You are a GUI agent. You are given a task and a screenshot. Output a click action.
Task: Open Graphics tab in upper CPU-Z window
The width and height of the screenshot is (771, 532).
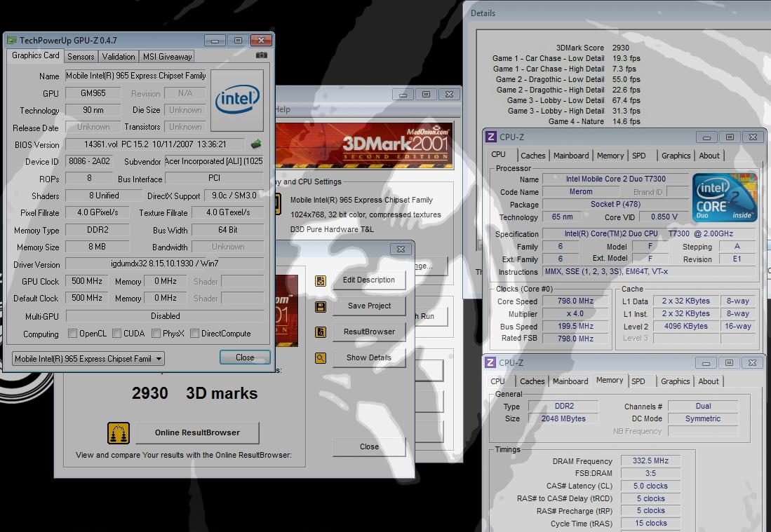point(676,156)
